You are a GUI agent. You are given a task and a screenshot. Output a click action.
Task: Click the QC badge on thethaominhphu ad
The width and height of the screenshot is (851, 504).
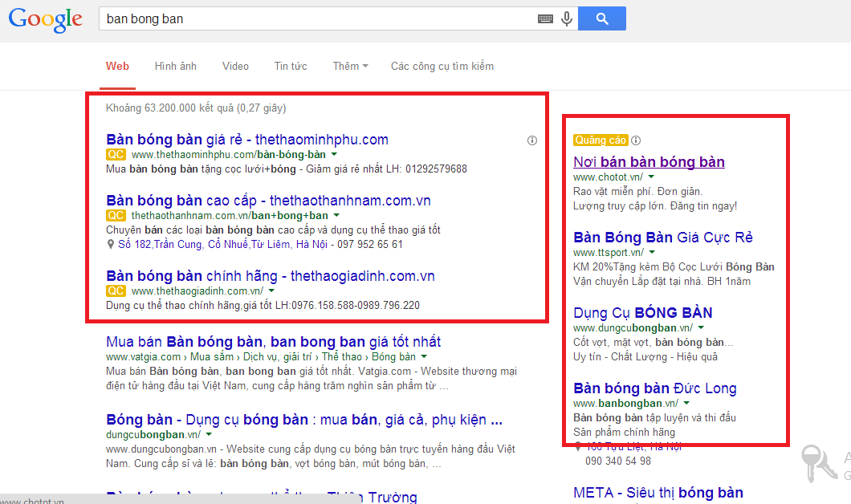click(x=116, y=153)
